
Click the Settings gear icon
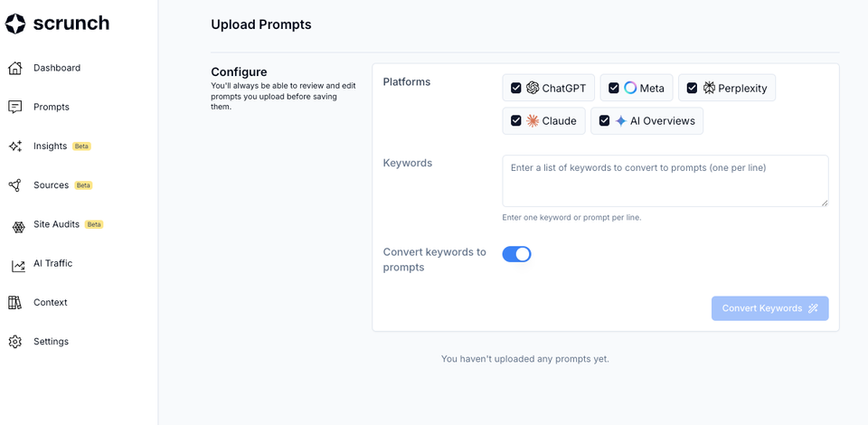15,342
